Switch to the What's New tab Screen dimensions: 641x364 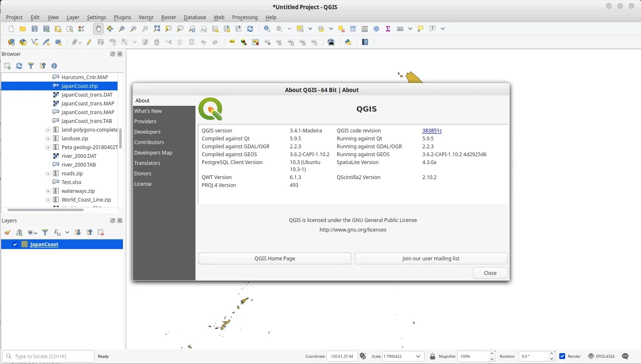click(164, 111)
